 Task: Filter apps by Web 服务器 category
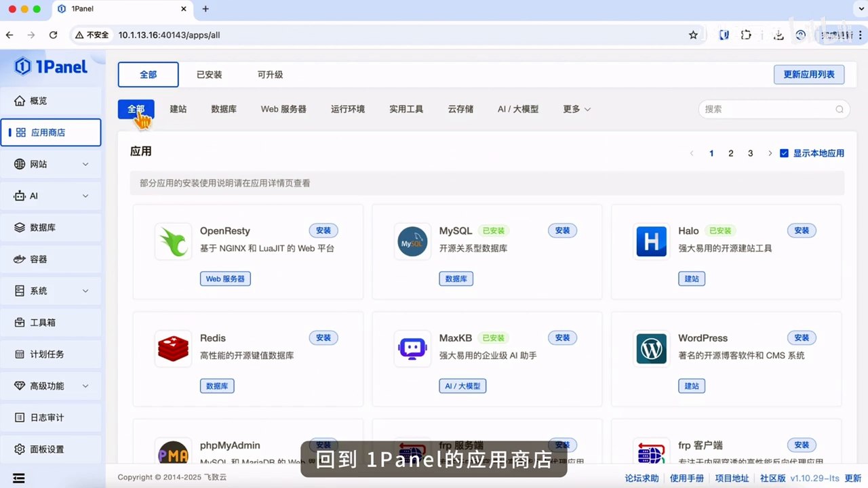point(283,109)
